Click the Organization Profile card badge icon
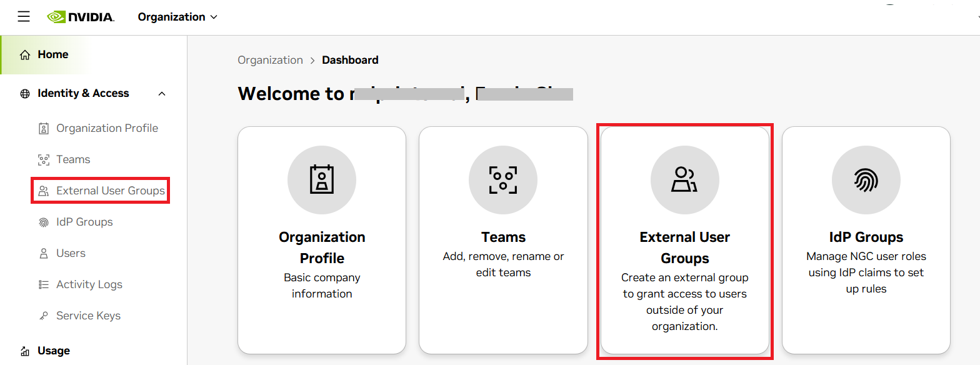The image size is (980, 365). tap(322, 180)
